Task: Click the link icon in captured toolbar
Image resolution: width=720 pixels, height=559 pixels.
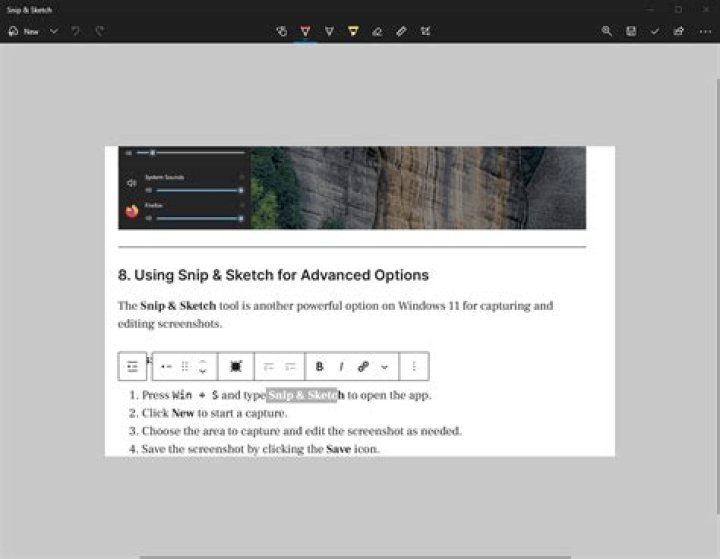Action: (x=363, y=367)
